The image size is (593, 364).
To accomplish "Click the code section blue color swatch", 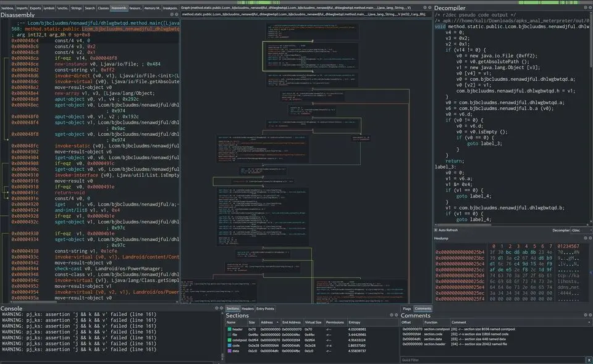I will (x=229, y=345).
